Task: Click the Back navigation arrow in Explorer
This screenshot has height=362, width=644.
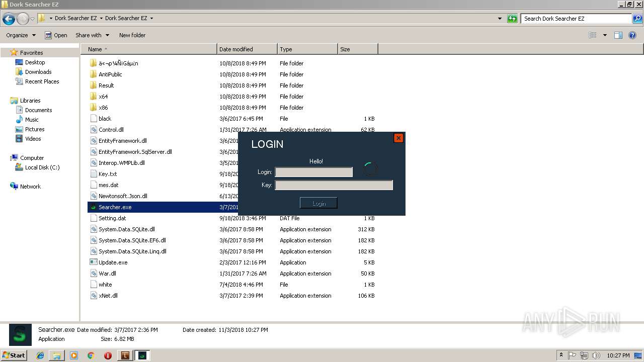Action: (x=9, y=19)
